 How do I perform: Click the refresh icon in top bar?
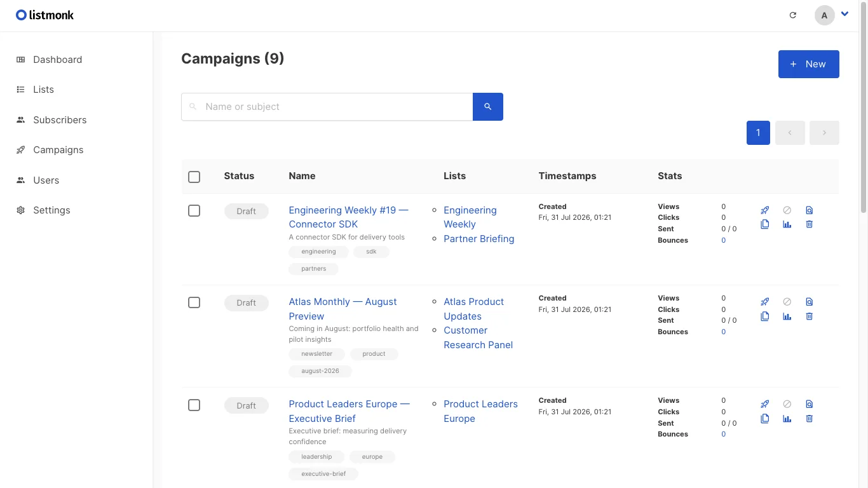tap(793, 15)
